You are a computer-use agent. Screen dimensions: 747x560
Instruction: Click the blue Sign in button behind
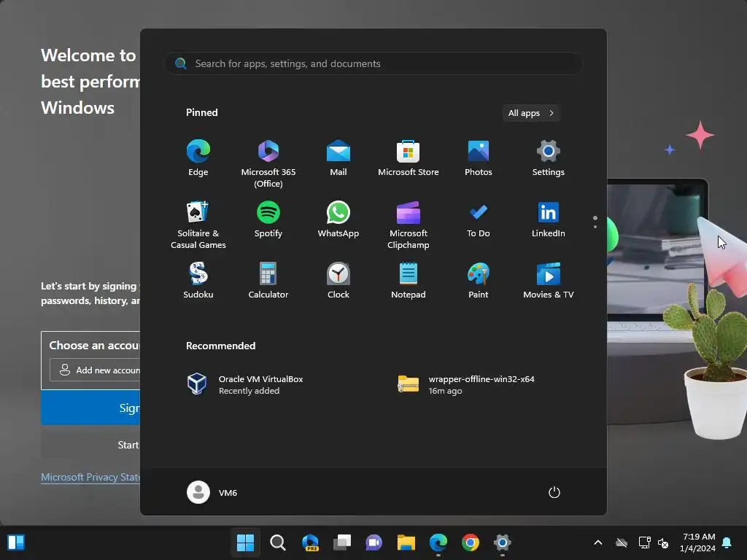coord(90,408)
